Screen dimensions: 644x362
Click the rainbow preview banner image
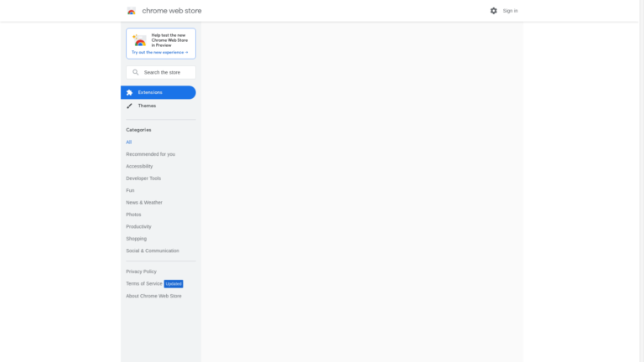point(139,40)
